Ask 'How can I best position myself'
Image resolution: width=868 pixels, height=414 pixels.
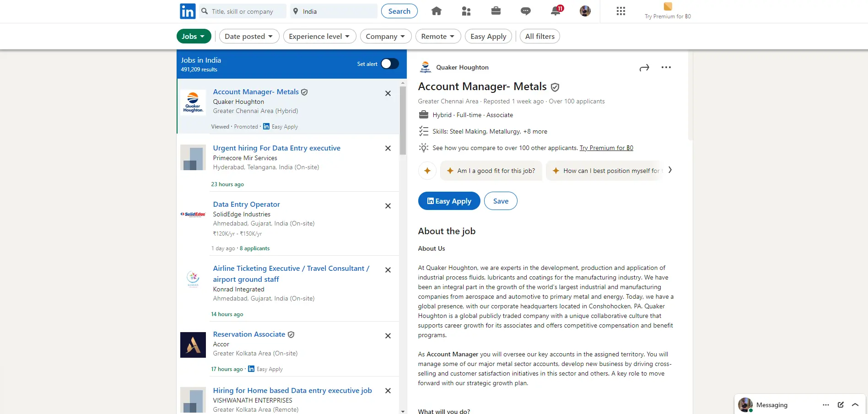pos(605,171)
